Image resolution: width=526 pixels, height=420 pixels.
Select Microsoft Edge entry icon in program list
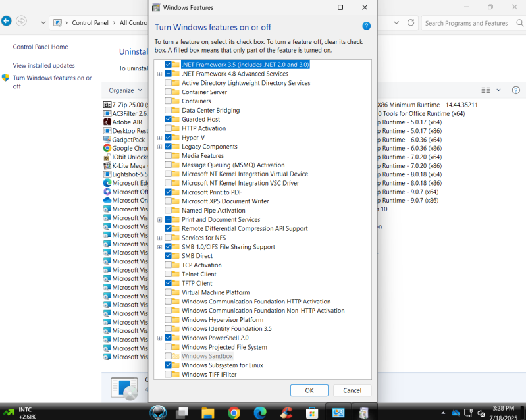pyautogui.click(x=107, y=183)
